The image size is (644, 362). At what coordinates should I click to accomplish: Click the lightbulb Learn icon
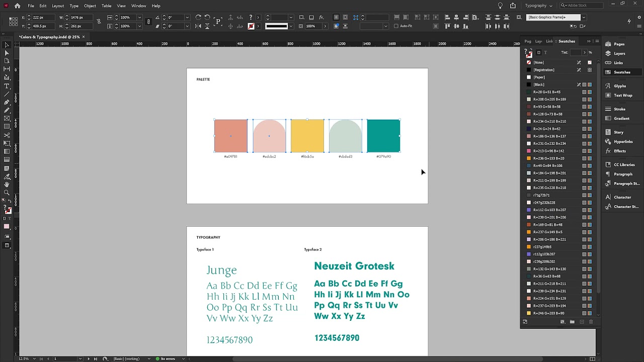[500, 6]
